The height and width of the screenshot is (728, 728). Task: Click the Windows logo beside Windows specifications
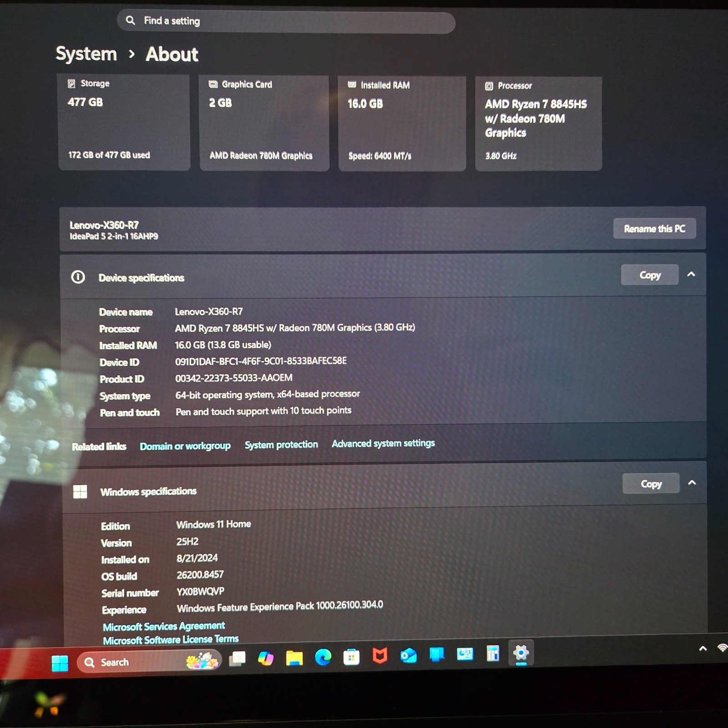pyautogui.click(x=80, y=491)
